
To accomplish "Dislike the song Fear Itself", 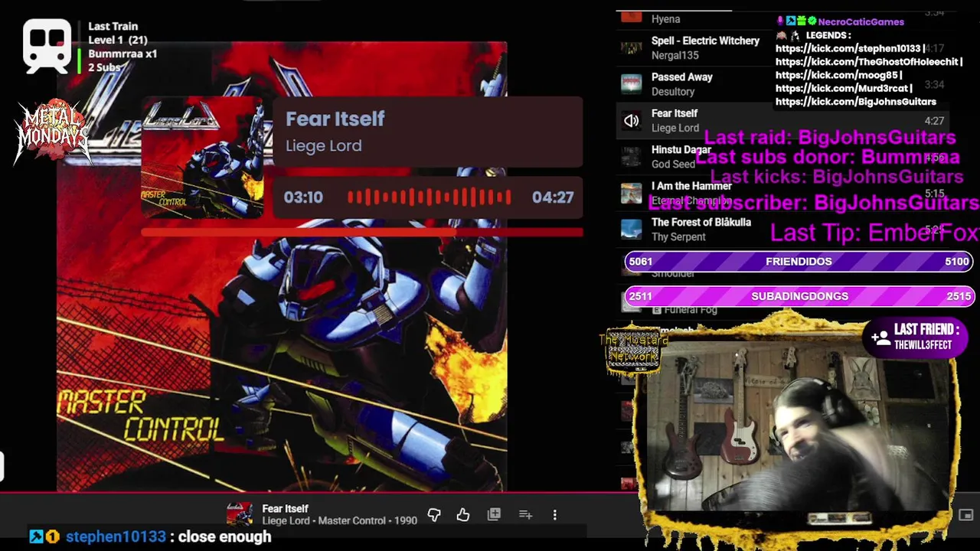I will (434, 515).
